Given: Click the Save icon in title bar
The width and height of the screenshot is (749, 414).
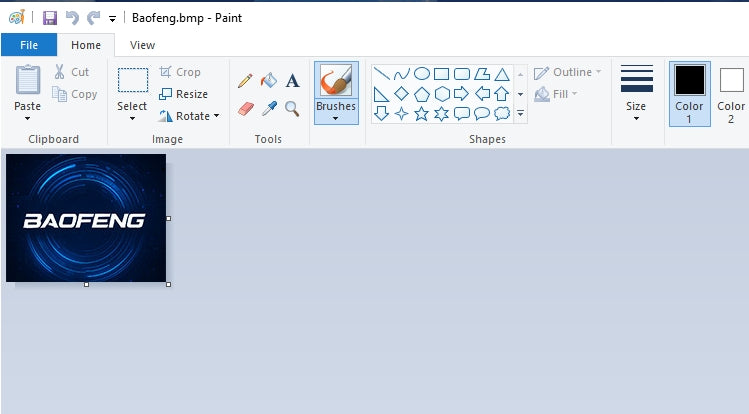Looking at the screenshot, I should click(50, 18).
